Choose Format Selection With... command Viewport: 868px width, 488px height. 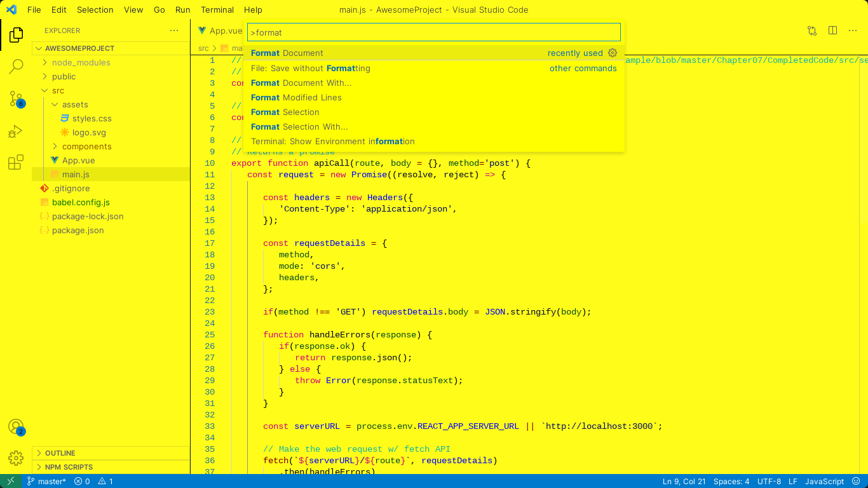tap(434, 126)
